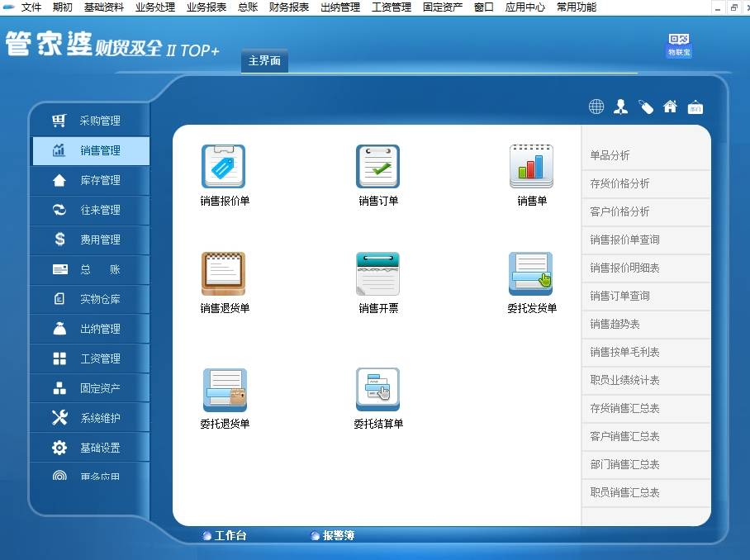Open the 文件 menu
This screenshot has width=750, height=560.
coord(31,7)
